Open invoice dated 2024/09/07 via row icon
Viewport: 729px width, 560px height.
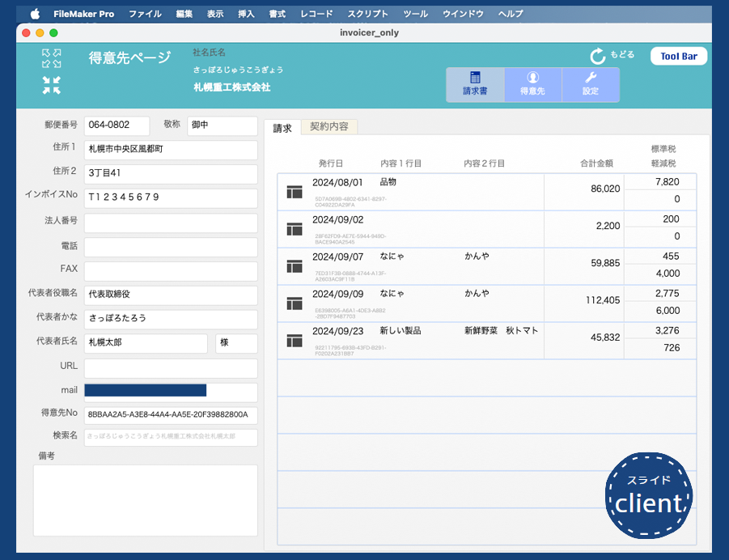pos(295,266)
